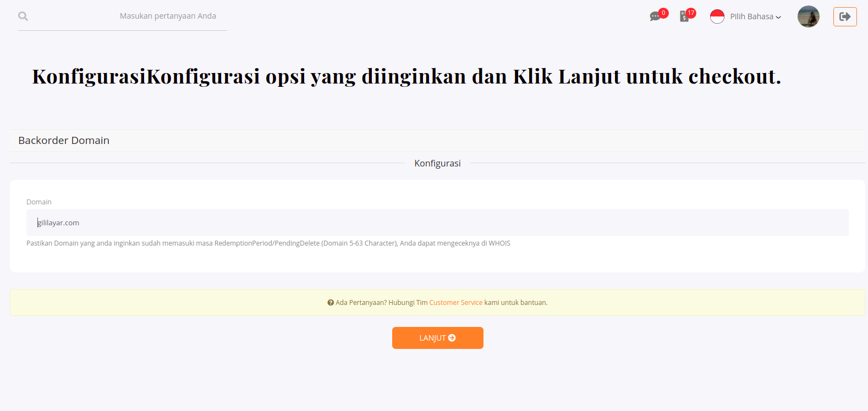Select the Backorder Domain section header
868x411 pixels.
coord(64,141)
